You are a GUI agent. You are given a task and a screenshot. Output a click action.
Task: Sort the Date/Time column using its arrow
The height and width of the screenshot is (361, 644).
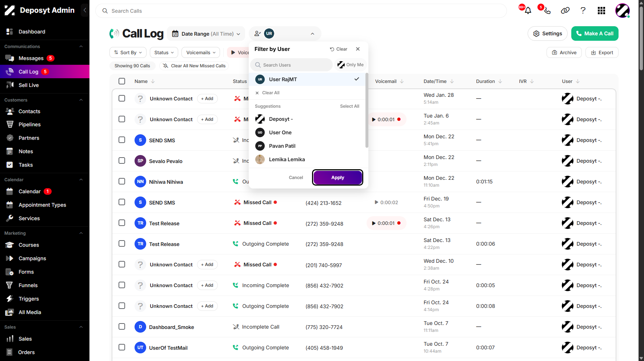[x=452, y=81]
